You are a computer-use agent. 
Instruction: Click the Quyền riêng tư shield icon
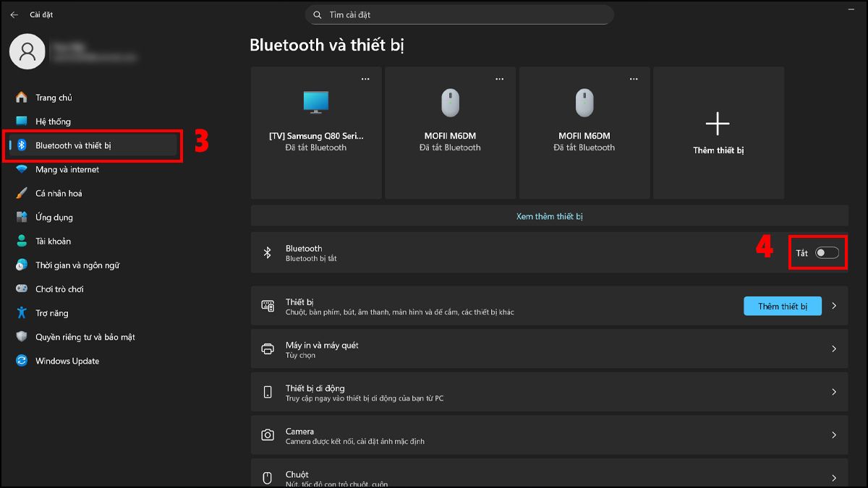tap(22, 337)
